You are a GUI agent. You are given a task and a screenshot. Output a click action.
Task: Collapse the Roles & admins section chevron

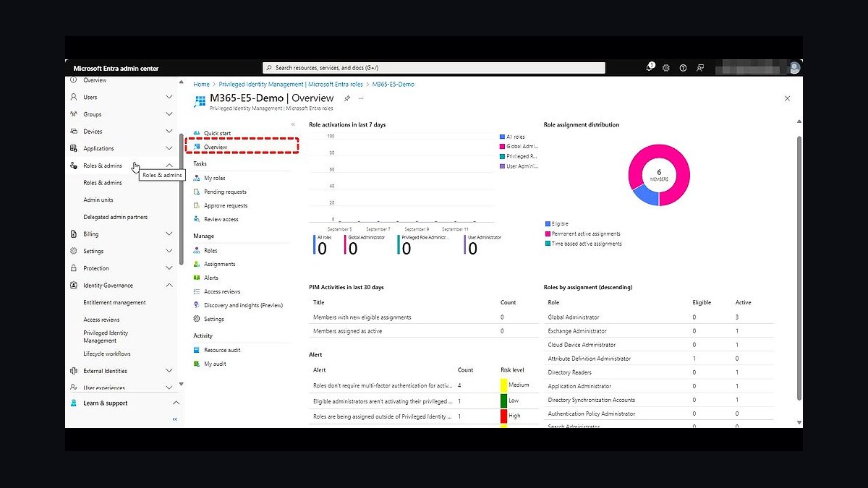[169, 166]
